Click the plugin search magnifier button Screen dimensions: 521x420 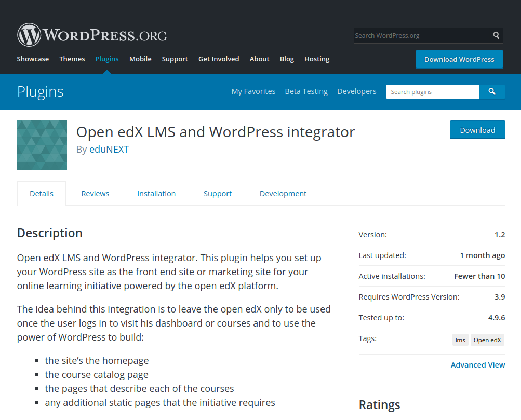(492, 92)
